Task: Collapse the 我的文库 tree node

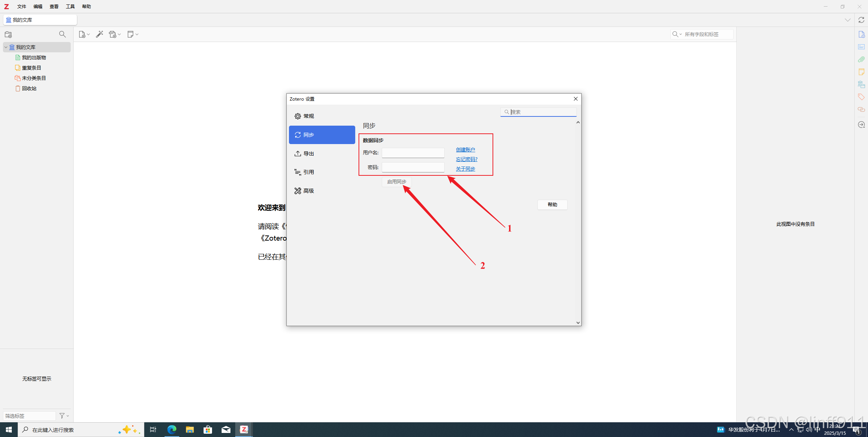Action: coord(6,47)
